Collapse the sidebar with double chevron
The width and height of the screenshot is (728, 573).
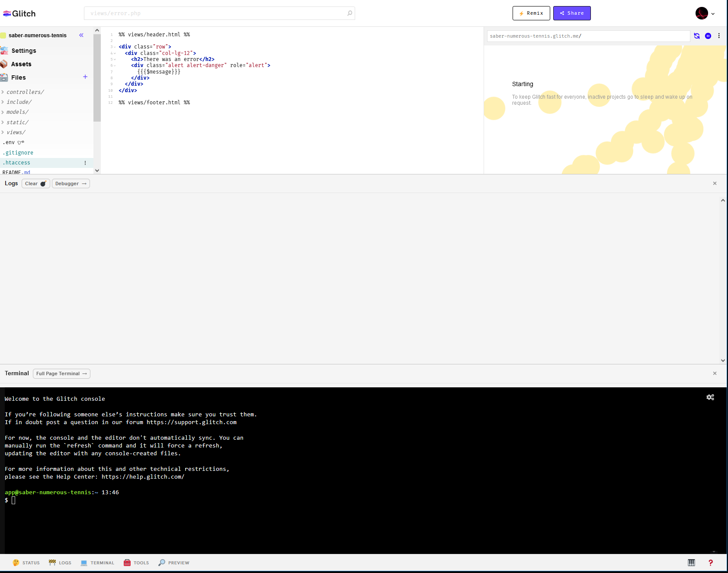[x=81, y=35]
